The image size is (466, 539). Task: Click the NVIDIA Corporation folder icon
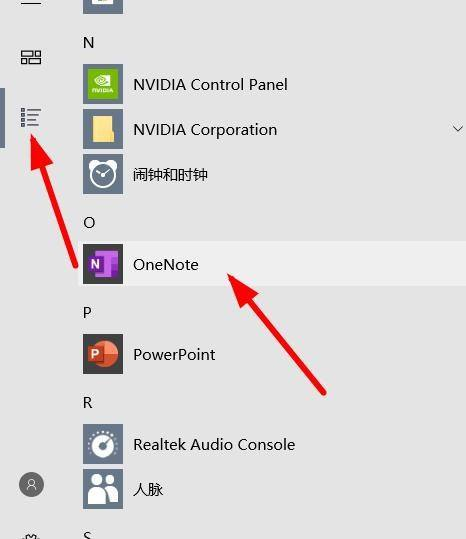pos(103,129)
